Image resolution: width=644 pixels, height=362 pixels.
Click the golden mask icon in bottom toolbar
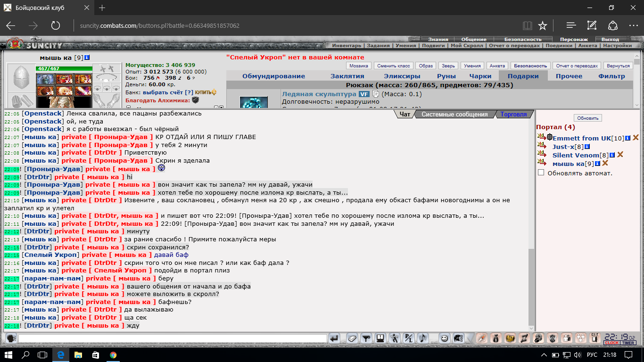click(510, 338)
